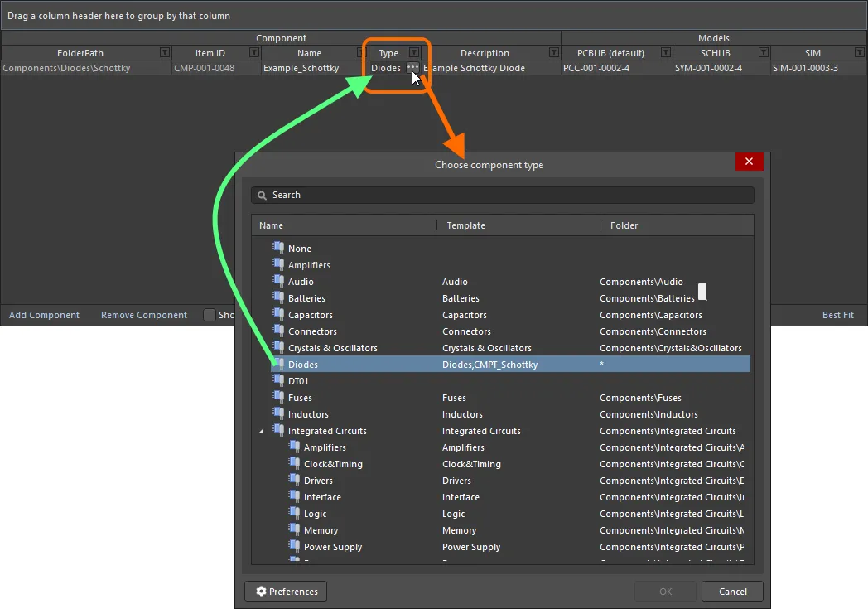Click the Fuses component type icon

278,397
